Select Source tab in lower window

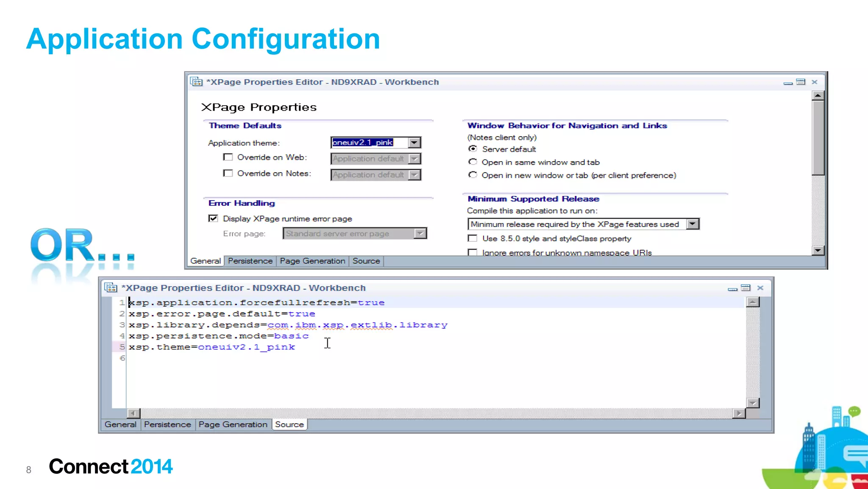tap(289, 425)
